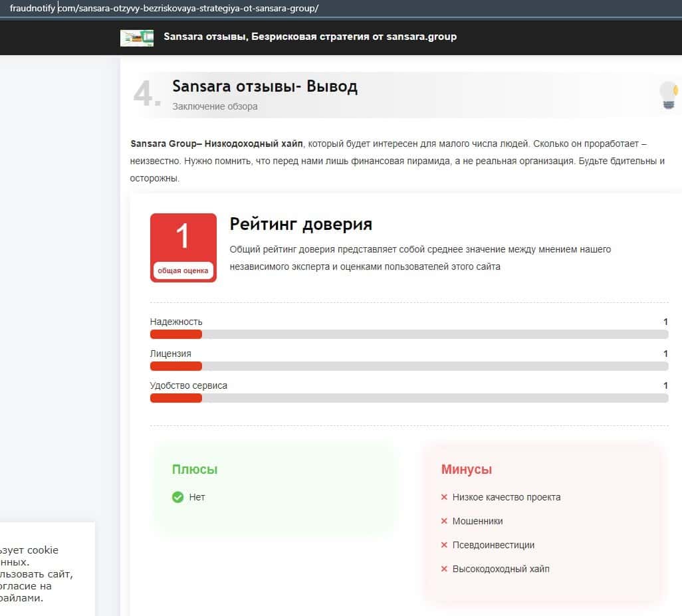The image size is (682, 616).
Task: Click the light bulb icon beside the heading
Action: [668, 95]
